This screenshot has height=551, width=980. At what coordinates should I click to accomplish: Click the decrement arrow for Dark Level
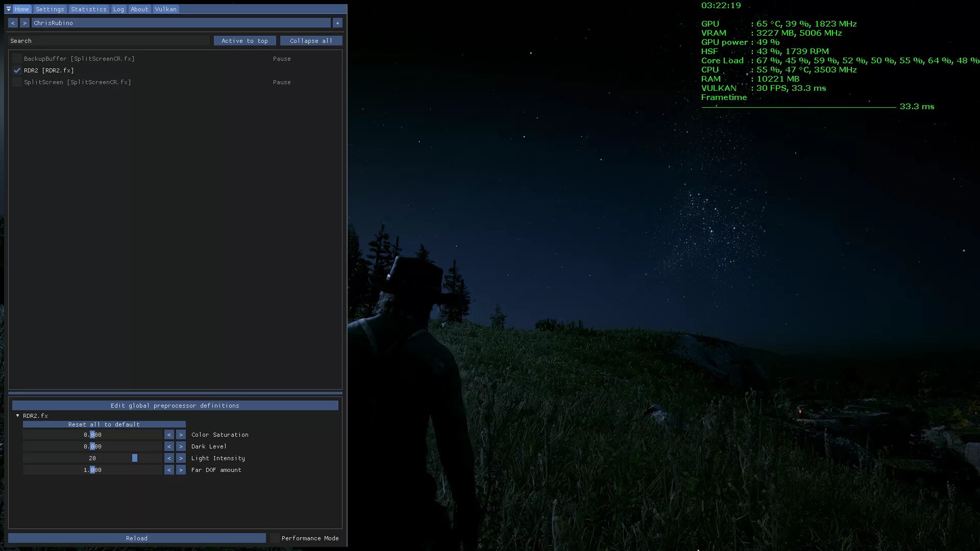(x=167, y=446)
